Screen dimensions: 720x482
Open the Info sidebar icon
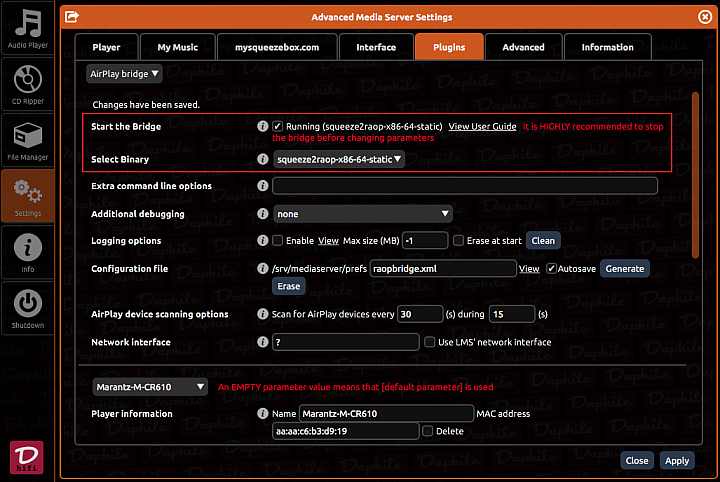[28, 252]
